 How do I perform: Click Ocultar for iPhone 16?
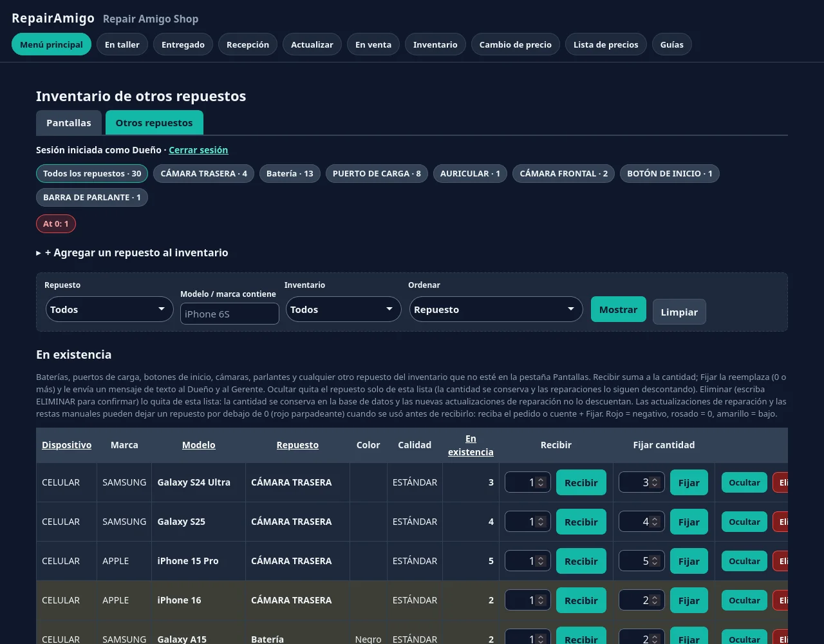(744, 600)
